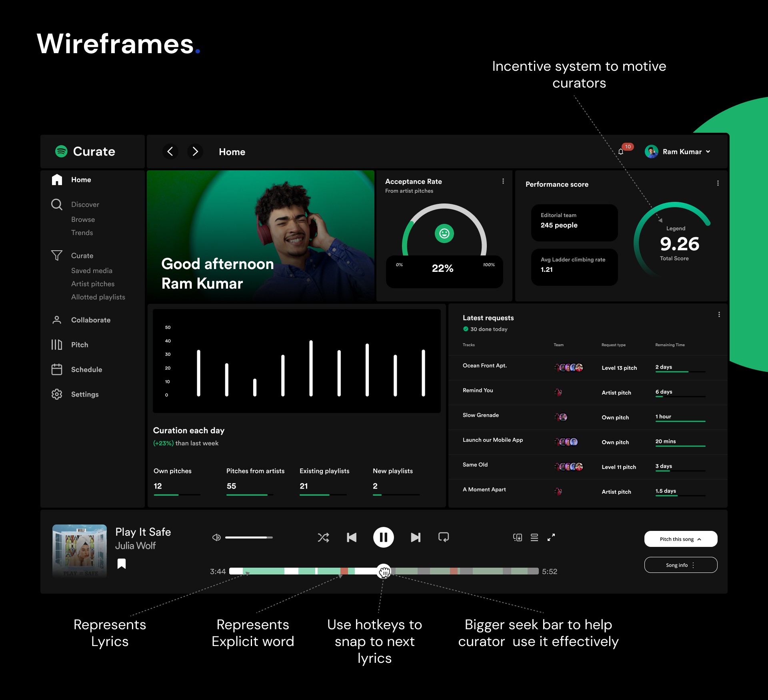Toggle the bookmark on Play It Safe
The image size is (768, 700).
[x=122, y=564]
